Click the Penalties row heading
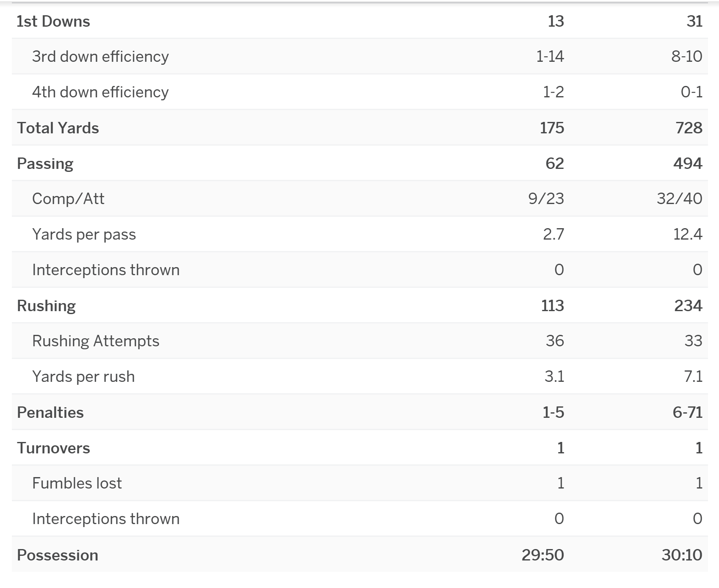The height and width of the screenshot is (588, 719). 50,412
